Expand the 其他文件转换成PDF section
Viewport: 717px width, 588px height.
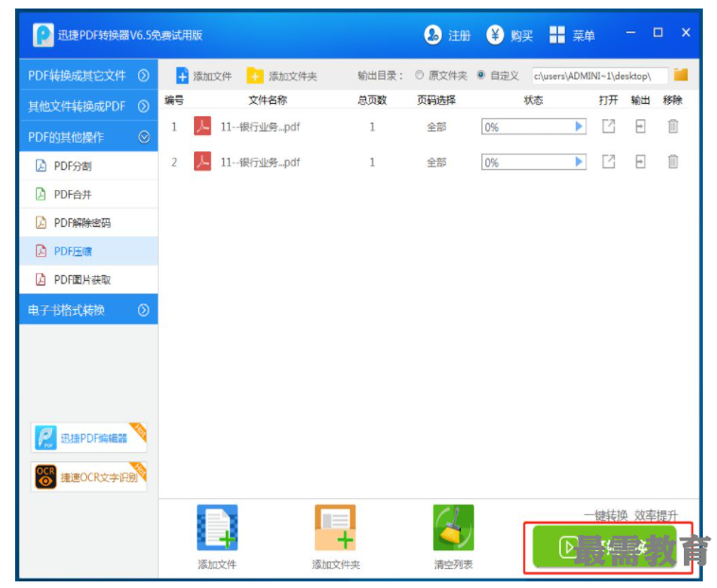tap(89, 106)
